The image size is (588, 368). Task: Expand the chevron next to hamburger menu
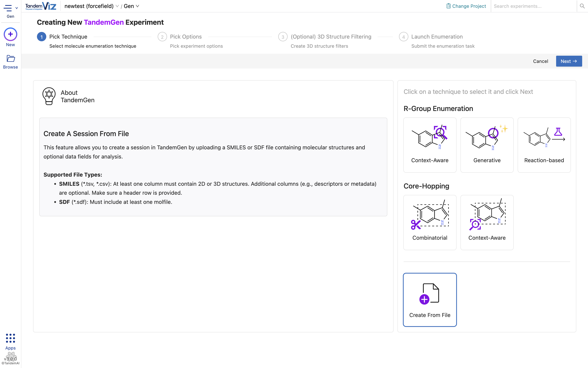[x=17, y=8]
